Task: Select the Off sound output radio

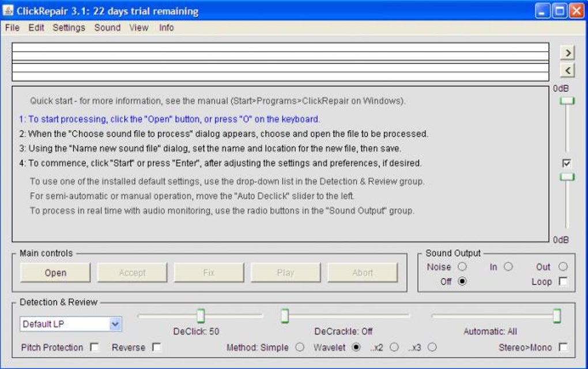Action: [462, 281]
